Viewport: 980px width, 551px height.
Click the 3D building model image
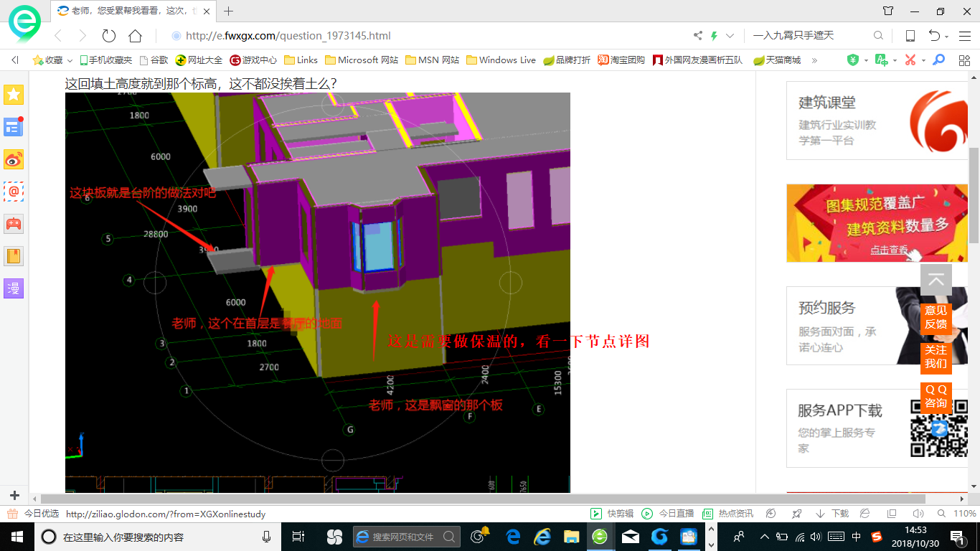click(x=317, y=292)
